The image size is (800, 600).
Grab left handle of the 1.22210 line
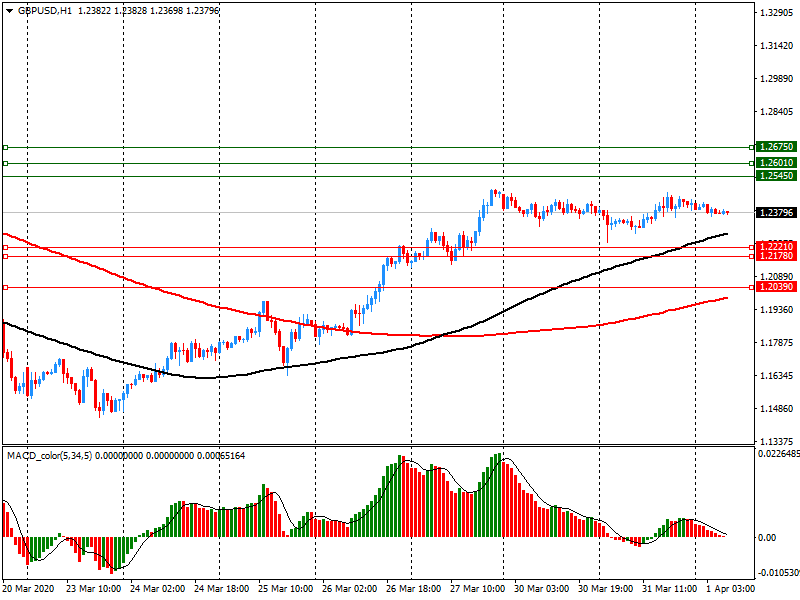tap(6, 247)
